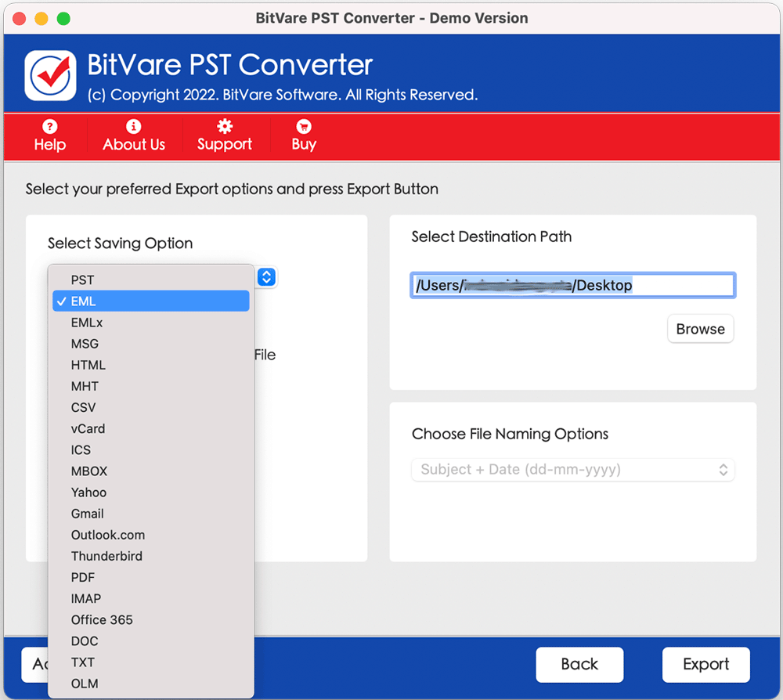Select the OLM format entry
Screen dimensions: 783x700
click(x=85, y=684)
